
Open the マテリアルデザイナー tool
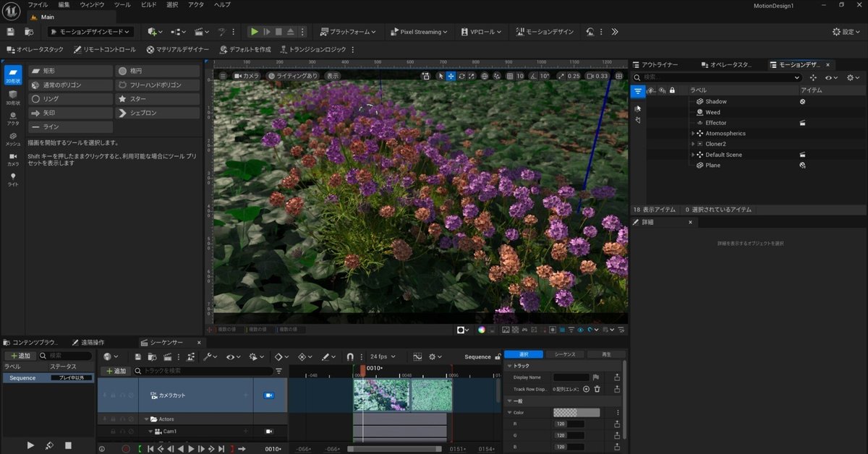(177, 49)
